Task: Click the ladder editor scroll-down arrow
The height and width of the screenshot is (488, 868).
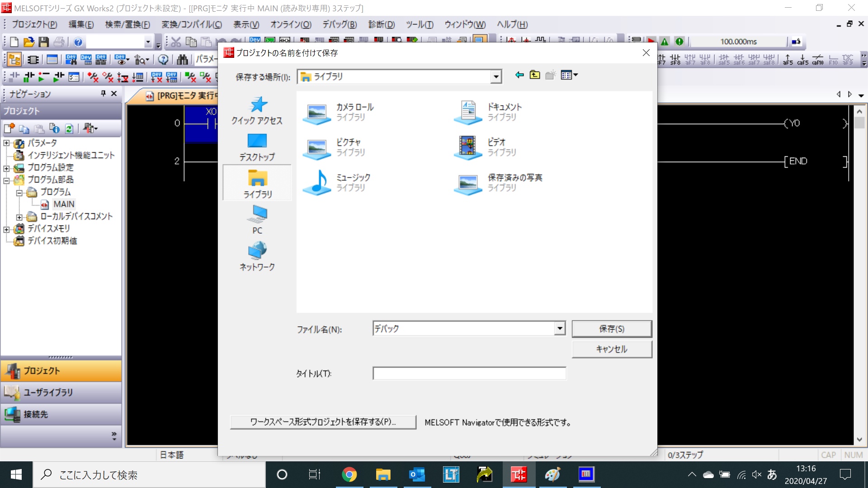Action: (859, 439)
